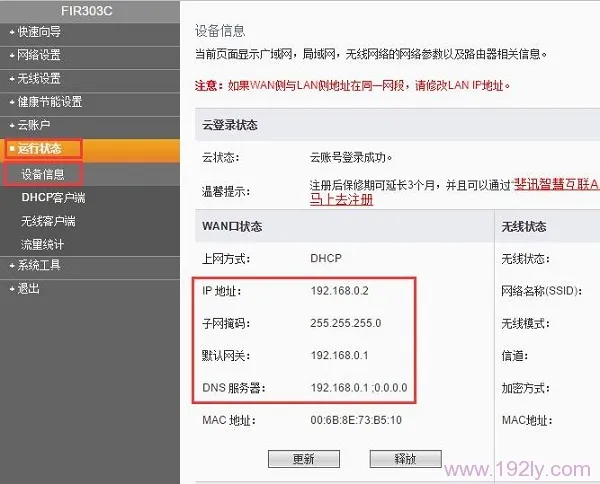Viewport: 600px width, 484px height.
Task: Click 退出 to log out
Action: pyautogui.click(x=28, y=288)
